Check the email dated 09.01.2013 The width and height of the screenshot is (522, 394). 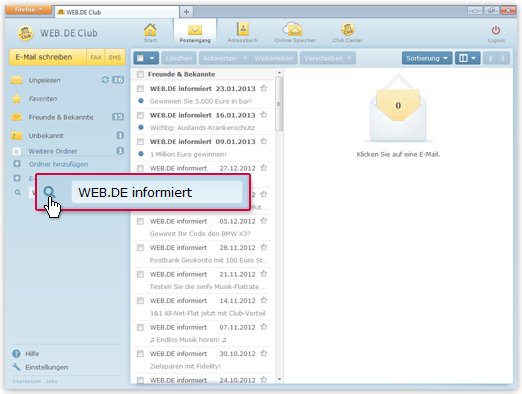point(140,142)
